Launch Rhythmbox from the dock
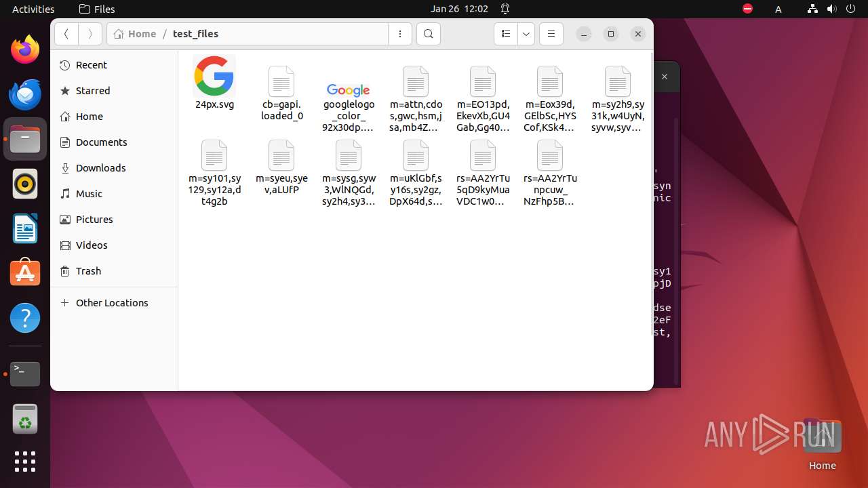The height and width of the screenshot is (488, 868). 25,184
